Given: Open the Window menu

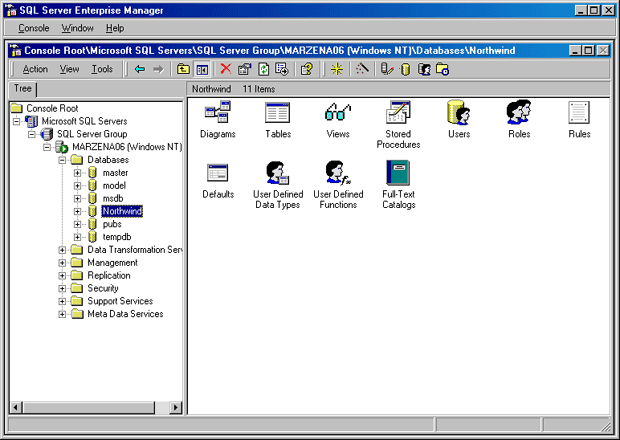Looking at the screenshot, I should 78,28.
